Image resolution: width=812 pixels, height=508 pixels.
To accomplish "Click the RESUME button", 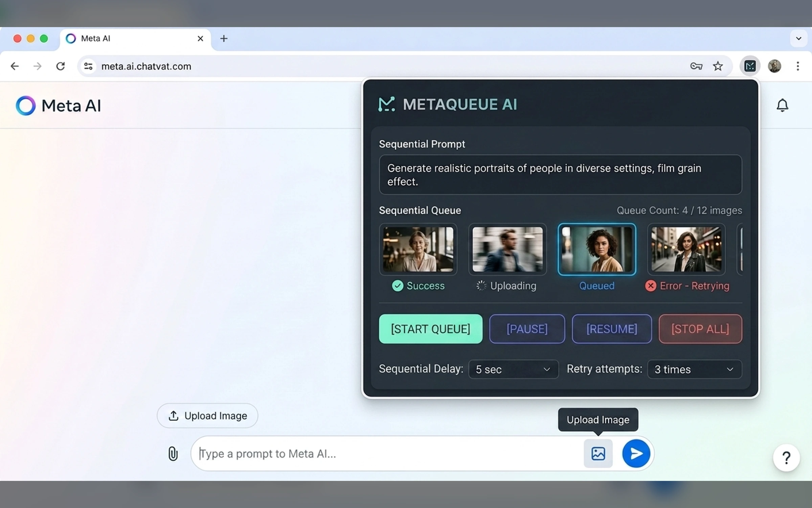I will point(612,329).
